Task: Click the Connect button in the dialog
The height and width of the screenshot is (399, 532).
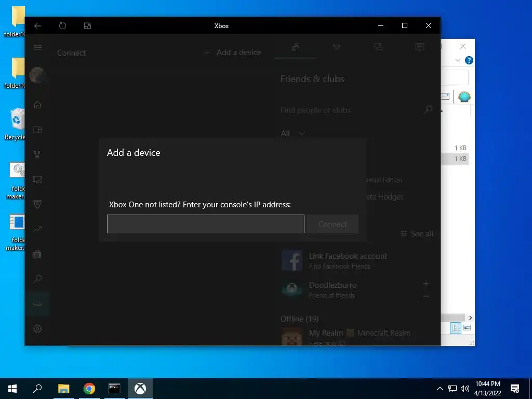Action: tap(332, 224)
